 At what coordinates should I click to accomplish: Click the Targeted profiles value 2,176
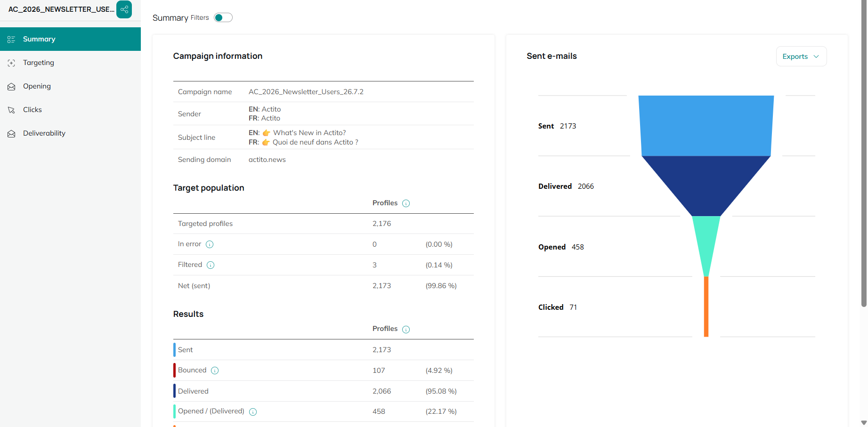381,224
